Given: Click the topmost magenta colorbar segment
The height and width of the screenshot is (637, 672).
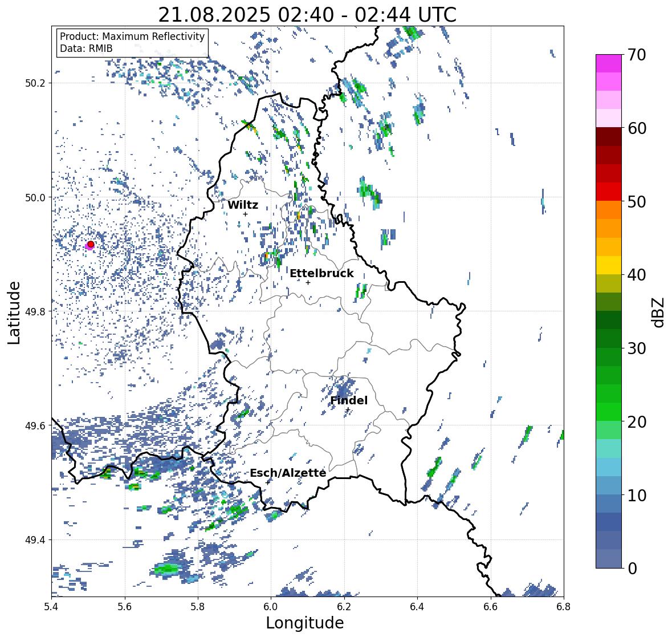Looking at the screenshot, I should tap(609, 63).
